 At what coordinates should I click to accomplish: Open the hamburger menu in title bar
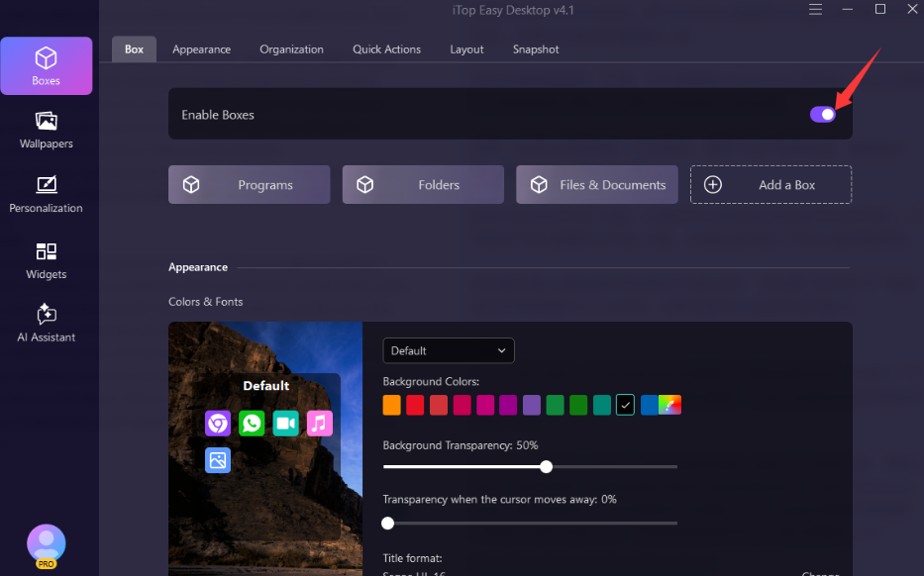(x=815, y=10)
